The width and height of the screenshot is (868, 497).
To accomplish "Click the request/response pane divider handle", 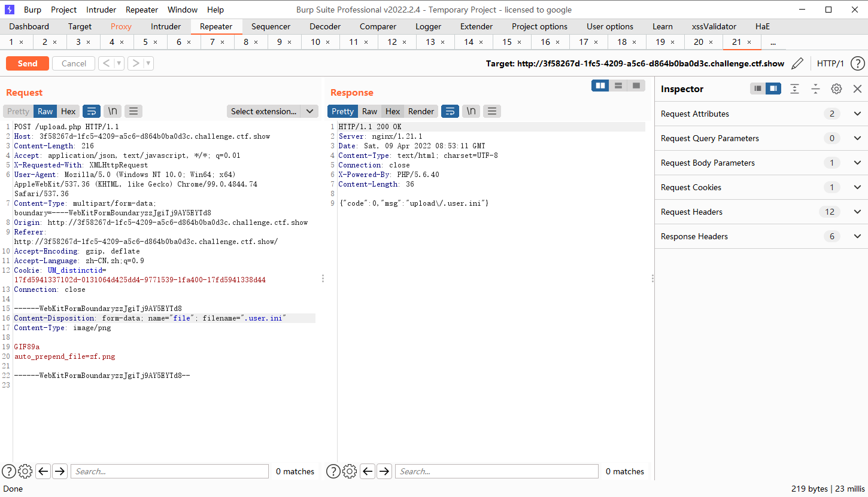I will click(x=323, y=278).
